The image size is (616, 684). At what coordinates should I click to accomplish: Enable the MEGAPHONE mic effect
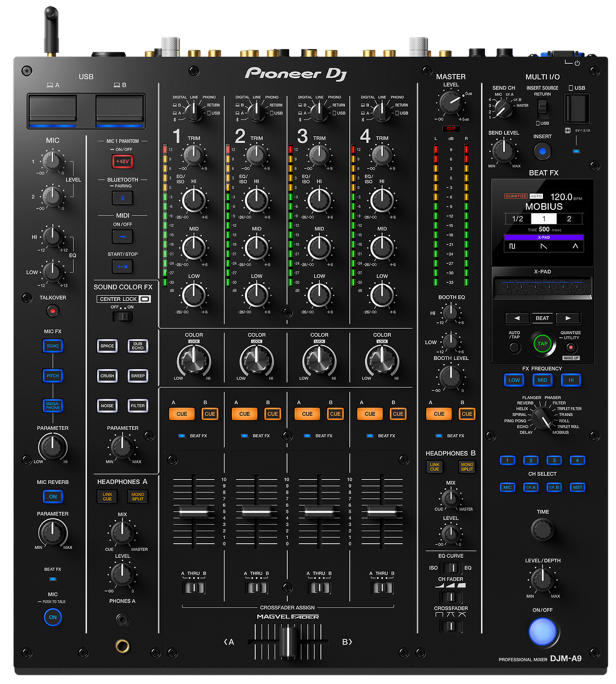[53, 405]
